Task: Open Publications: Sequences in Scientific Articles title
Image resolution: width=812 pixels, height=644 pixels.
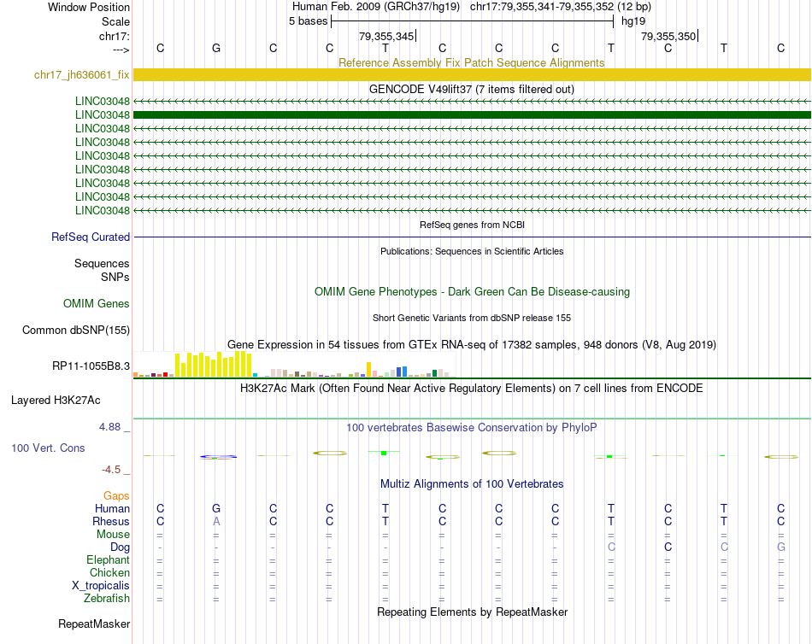Action: pyautogui.click(x=472, y=251)
